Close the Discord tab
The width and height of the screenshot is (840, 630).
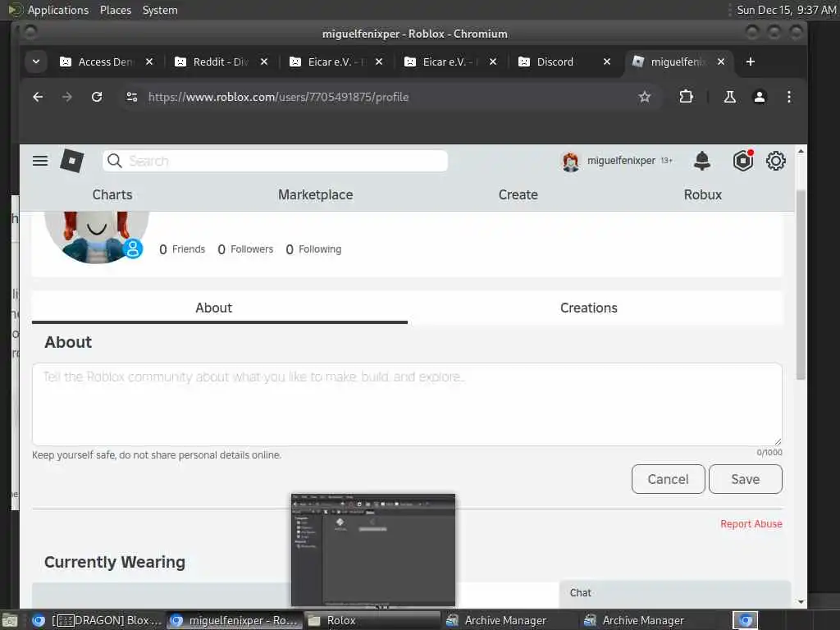pyautogui.click(x=607, y=62)
